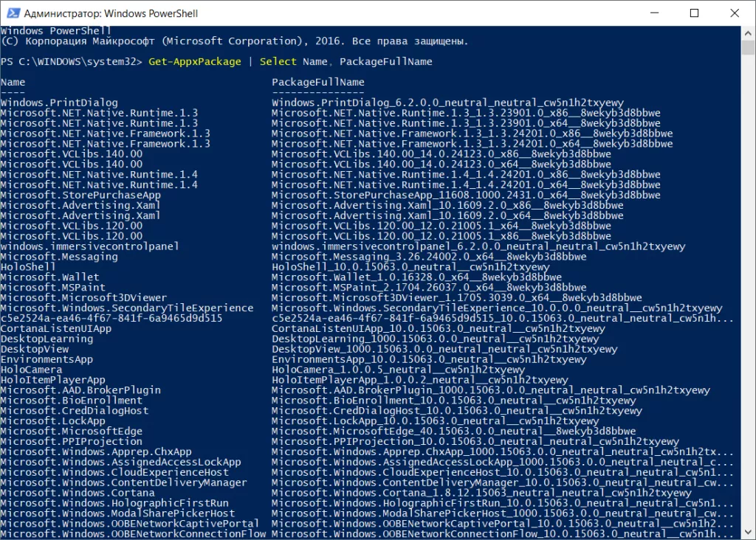Screen dimensions: 756x540
Task: Click Microsoft.Windows.CloudExperienceHost name entry
Action: (114, 473)
